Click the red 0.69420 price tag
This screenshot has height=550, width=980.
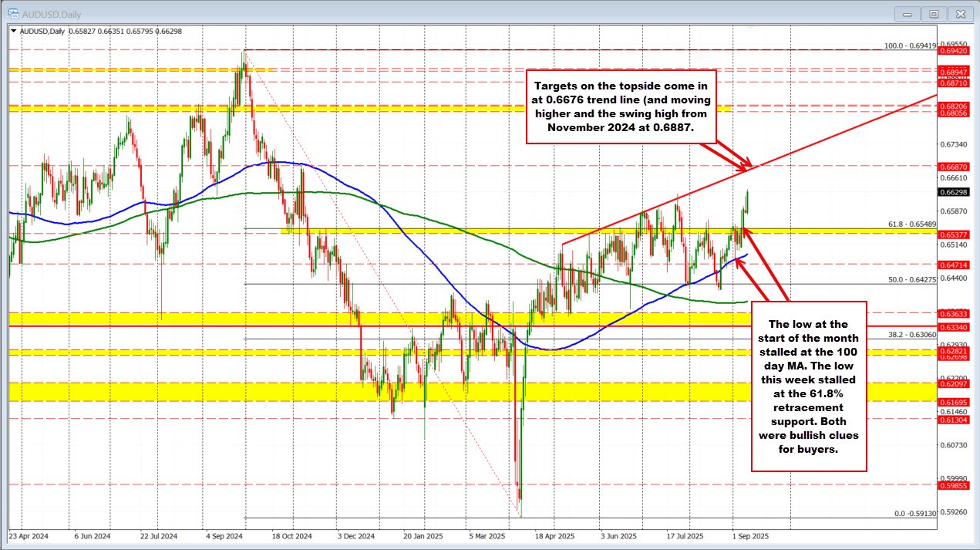[953, 49]
